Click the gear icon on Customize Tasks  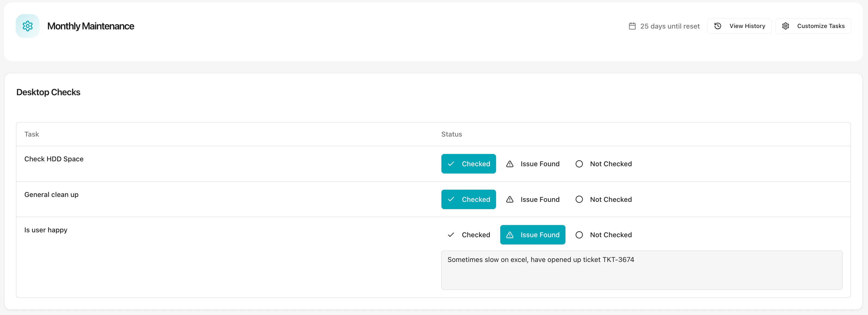coord(786,26)
